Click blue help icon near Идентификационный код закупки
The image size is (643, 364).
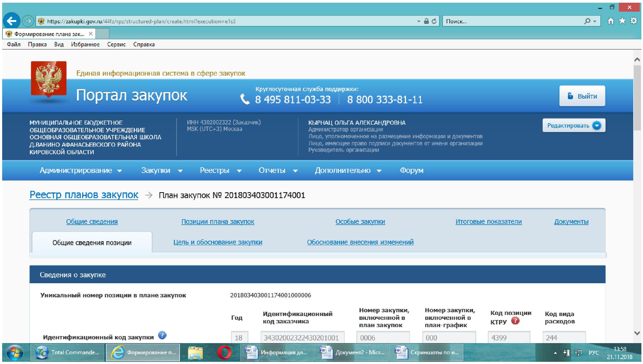pos(162,336)
